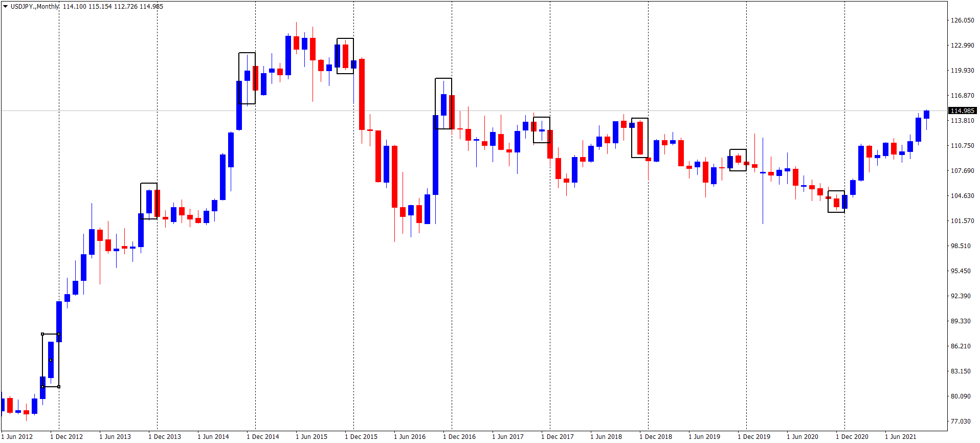Click the 1 Jun 2016 date label
The image size is (980, 443).
point(410,436)
